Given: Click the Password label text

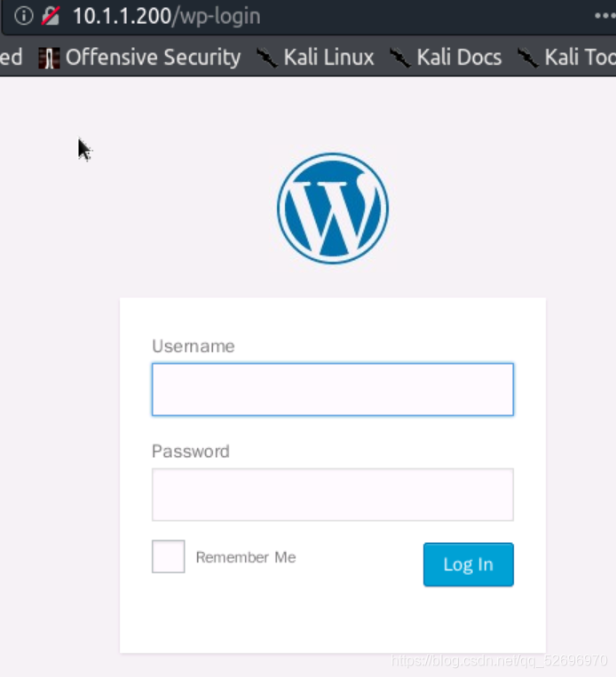Looking at the screenshot, I should 191,452.
